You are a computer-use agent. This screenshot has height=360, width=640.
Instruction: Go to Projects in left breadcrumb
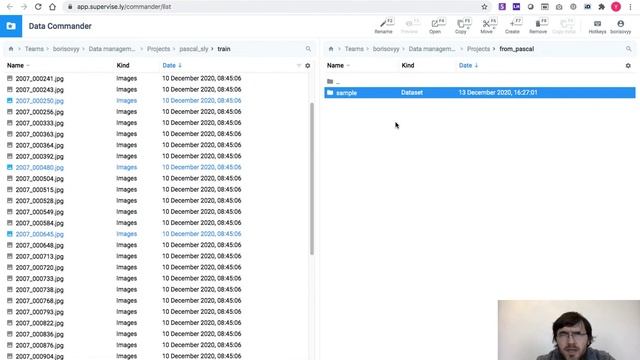point(158,49)
